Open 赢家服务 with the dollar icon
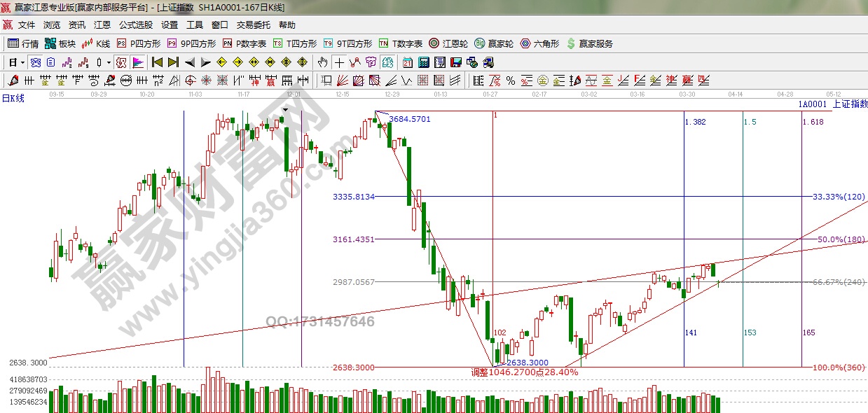Viewport: 868px width, 413px height. 589,43
